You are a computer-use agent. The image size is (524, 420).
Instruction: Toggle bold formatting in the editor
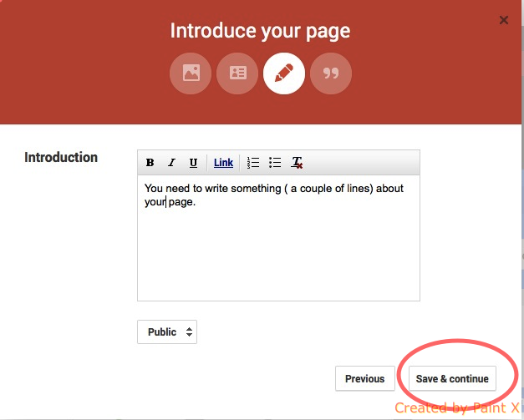150,163
